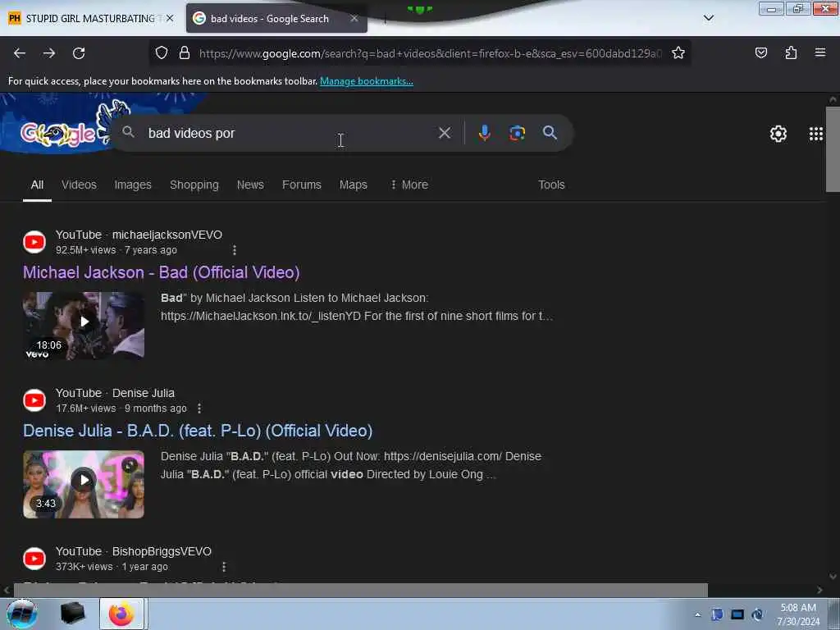Open the taskbar clock showing 5:08 AM

tap(798, 614)
